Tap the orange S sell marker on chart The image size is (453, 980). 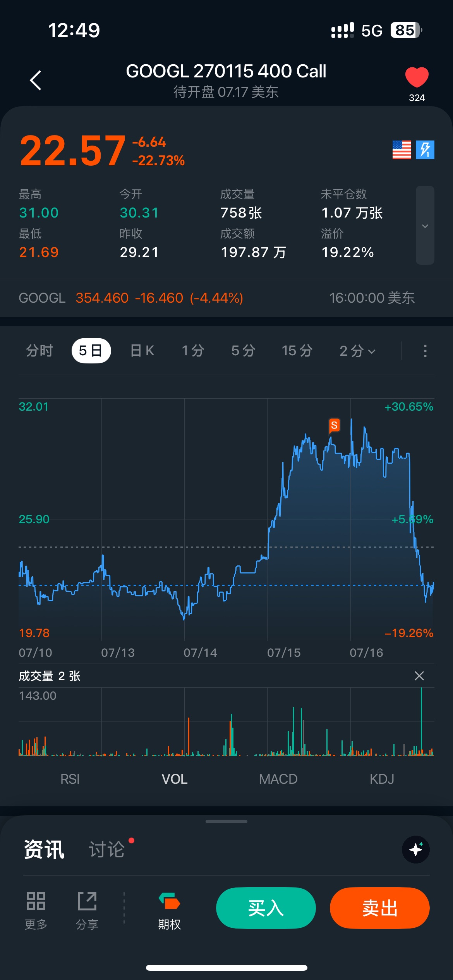(334, 426)
